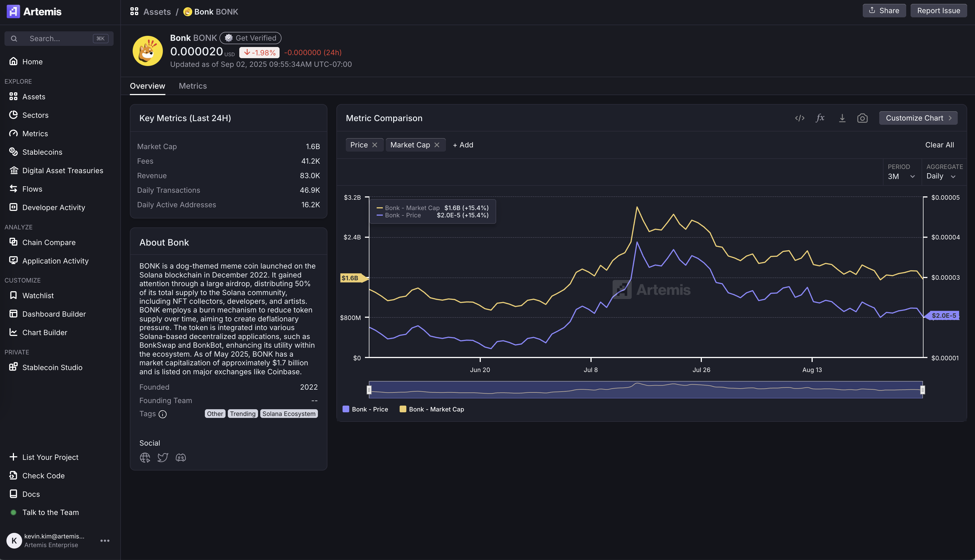Open Digital Asset Treasuries
The width and height of the screenshot is (975, 560).
click(56, 170)
